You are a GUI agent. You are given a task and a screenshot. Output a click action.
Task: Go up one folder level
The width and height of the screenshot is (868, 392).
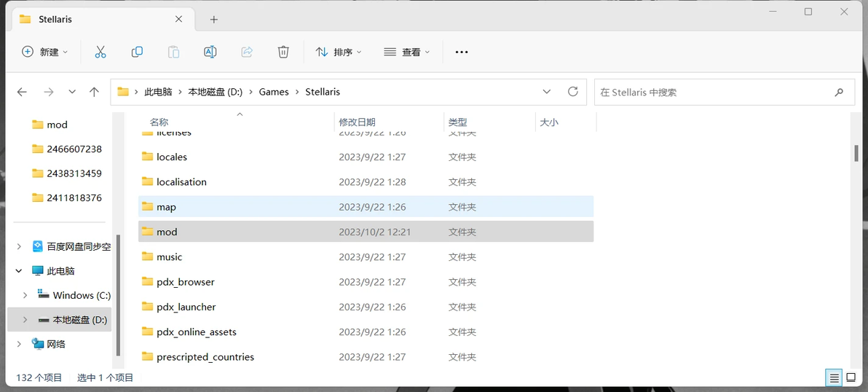click(x=94, y=92)
